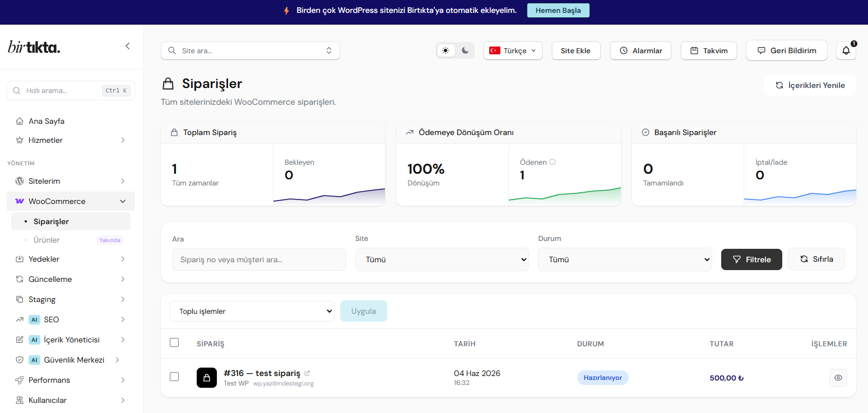The image size is (868, 413).
Task: Open the Toplu işlemler dropdown
Action: click(x=252, y=312)
